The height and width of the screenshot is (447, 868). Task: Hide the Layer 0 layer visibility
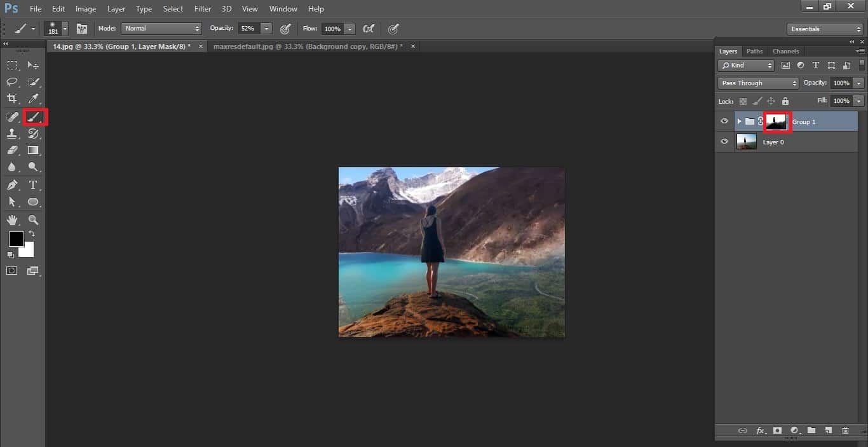point(724,141)
